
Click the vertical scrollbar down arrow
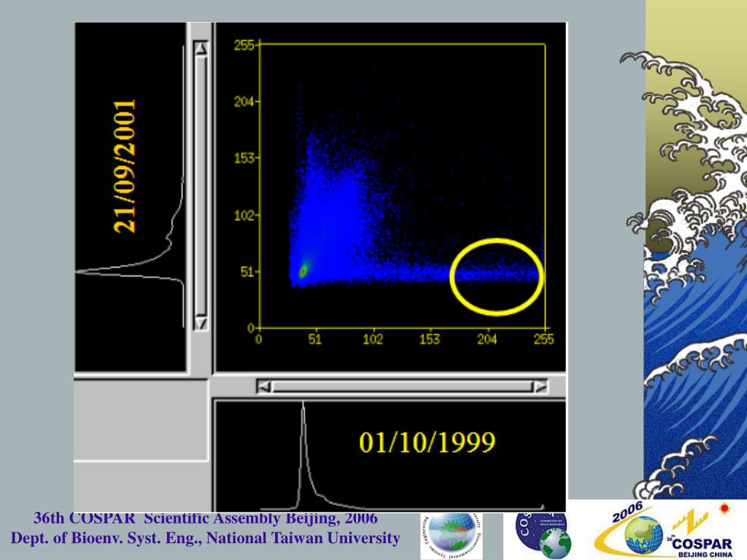[x=201, y=323]
